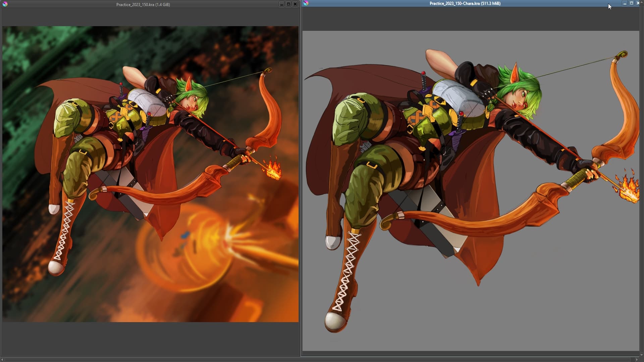Screen dimensions: 644x362
Task: Select the Practice_2023_150-Chara.kra title bar
Action: point(465,3)
